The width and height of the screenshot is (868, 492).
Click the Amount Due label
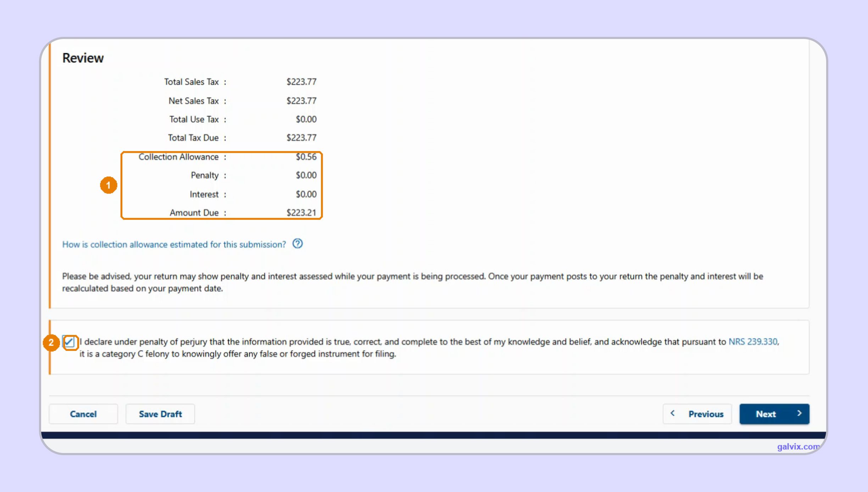click(x=194, y=213)
